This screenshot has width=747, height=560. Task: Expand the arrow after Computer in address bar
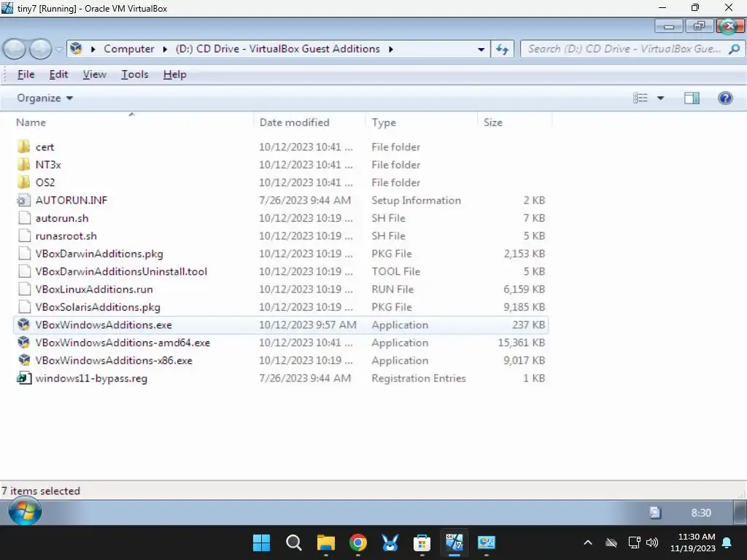coord(165,49)
